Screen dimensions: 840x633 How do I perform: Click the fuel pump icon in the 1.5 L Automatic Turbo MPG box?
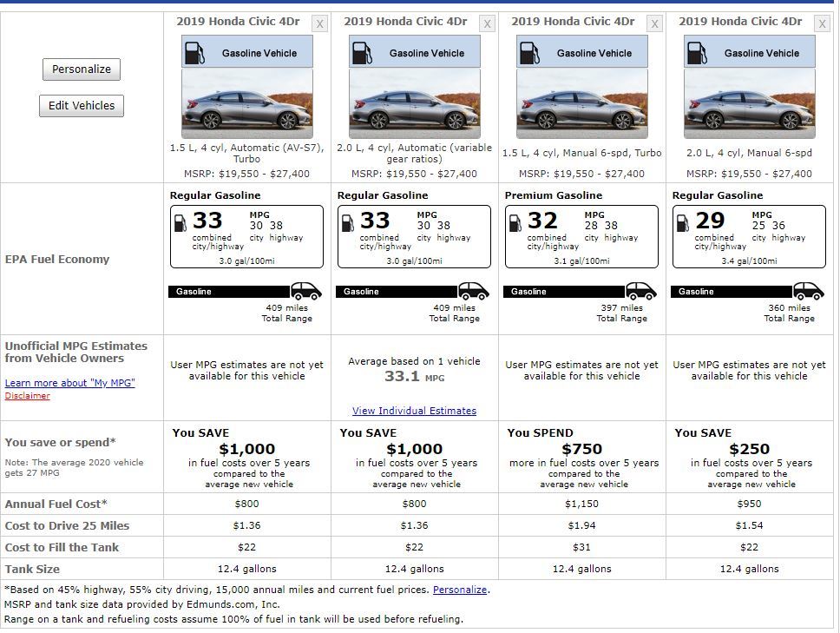(180, 223)
